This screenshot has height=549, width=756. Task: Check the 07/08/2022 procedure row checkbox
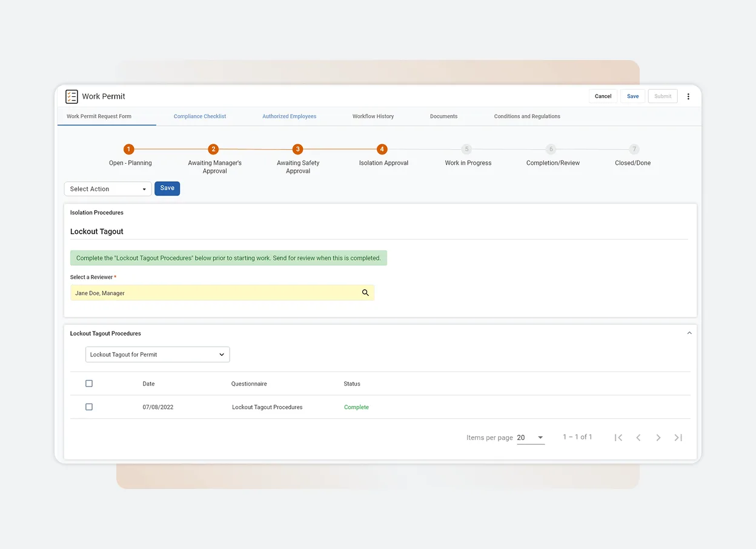tap(89, 407)
